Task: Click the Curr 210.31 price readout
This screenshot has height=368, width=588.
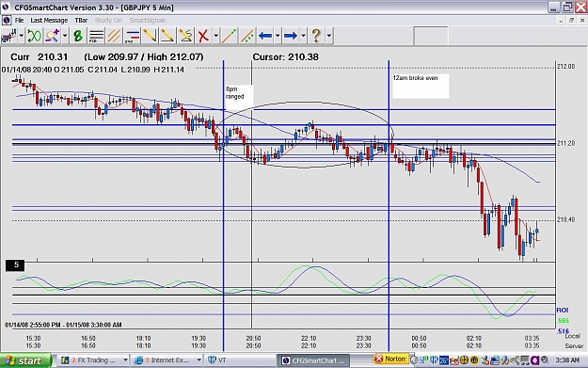Action: click(39, 57)
